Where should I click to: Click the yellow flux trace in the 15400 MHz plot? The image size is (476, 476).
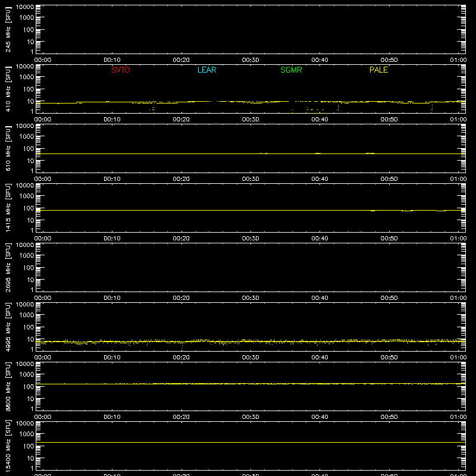(x=250, y=442)
